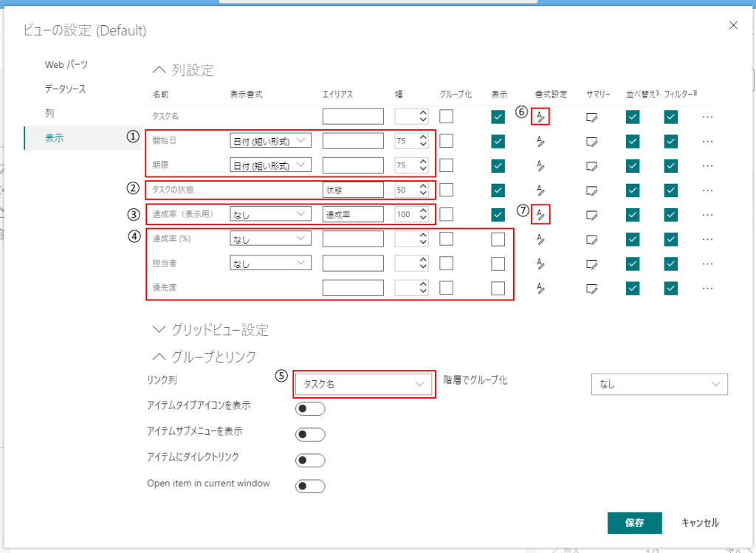Click summary icon in the 開始日 row
Viewport: 756px width, 553px height.
click(x=591, y=141)
